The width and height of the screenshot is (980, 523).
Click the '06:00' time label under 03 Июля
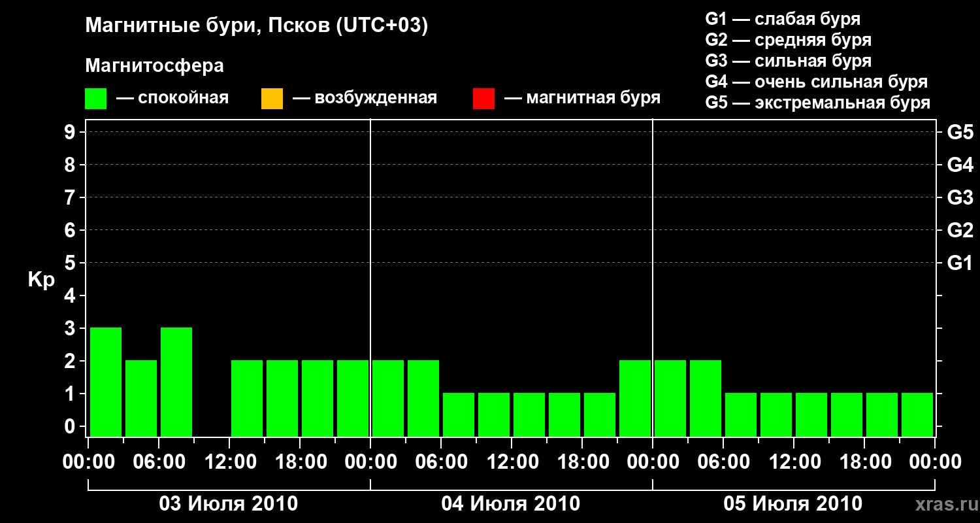[159, 462]
